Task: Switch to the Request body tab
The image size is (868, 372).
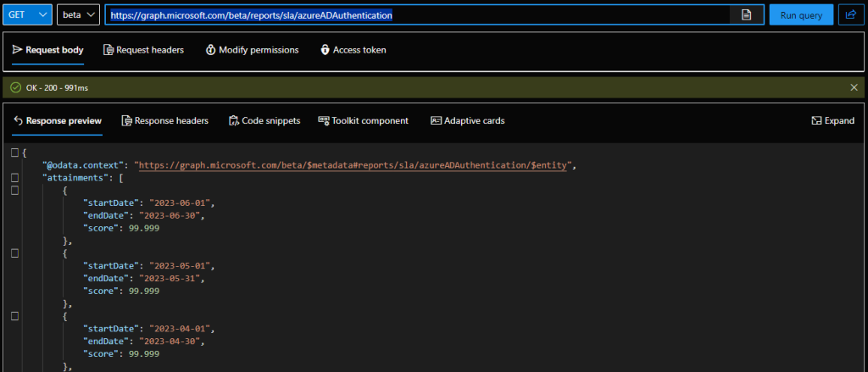Action: tap(47, 50)
